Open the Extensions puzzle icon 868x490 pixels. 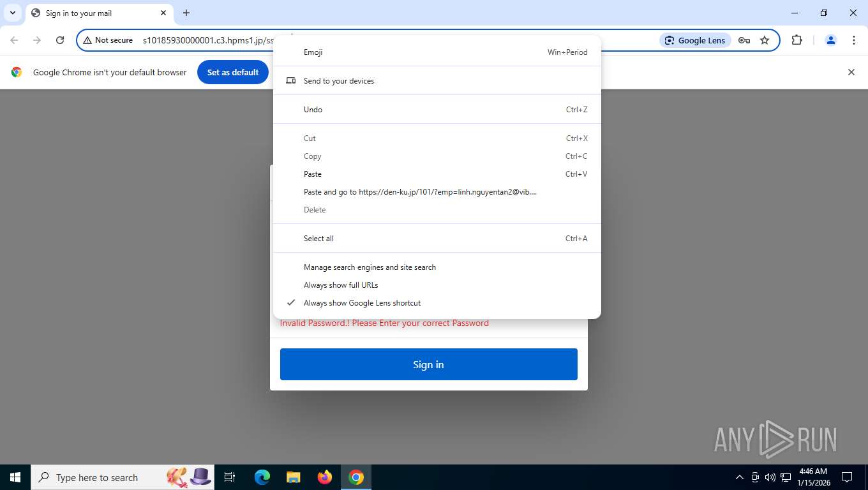tap(797, 40)
